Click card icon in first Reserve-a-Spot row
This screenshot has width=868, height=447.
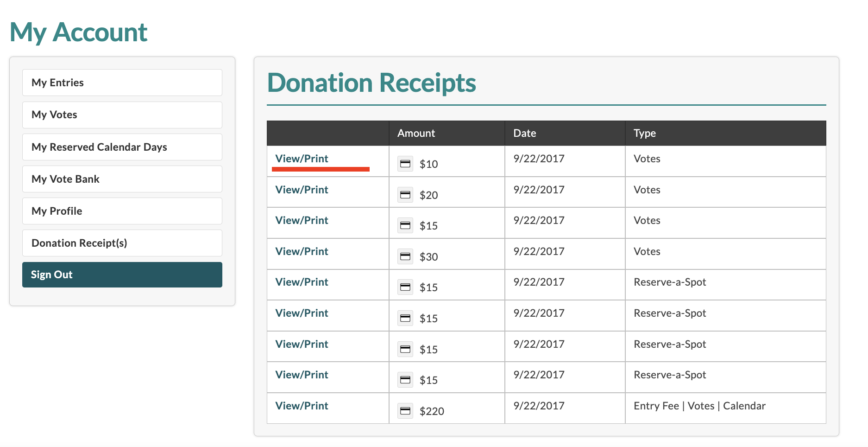click(x=405, y=287)
